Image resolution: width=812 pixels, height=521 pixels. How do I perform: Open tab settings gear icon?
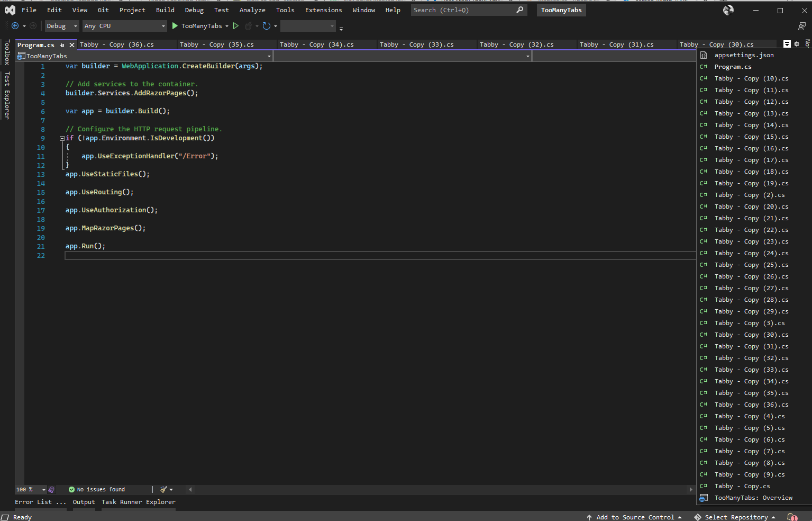tap(797, 44)
